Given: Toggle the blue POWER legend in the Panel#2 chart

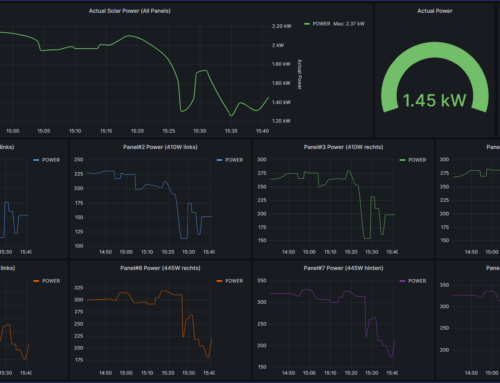Looking at the screenshot, I should click(x=230, y=160).
